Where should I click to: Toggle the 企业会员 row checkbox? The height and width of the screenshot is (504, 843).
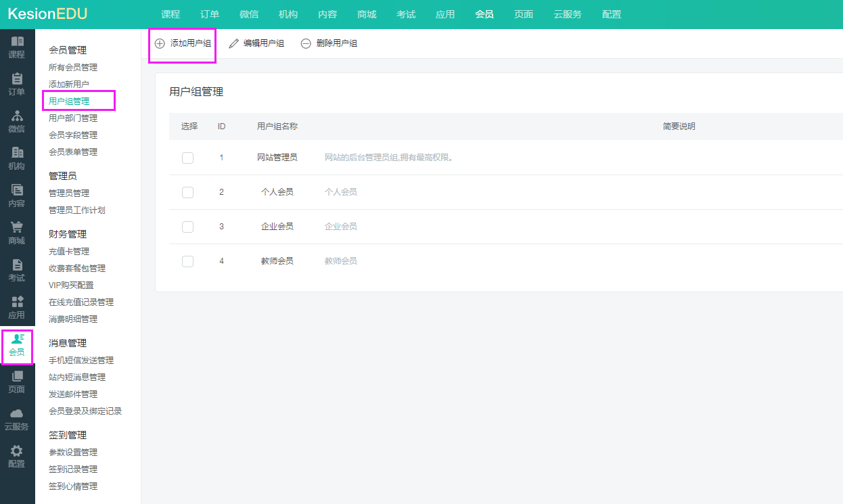187,227
